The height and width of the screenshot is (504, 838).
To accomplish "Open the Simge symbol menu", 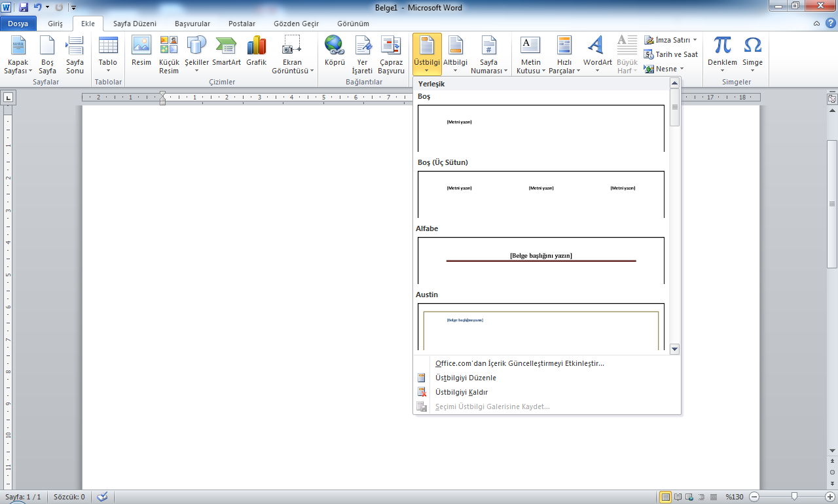I will (x=753, y=55).
